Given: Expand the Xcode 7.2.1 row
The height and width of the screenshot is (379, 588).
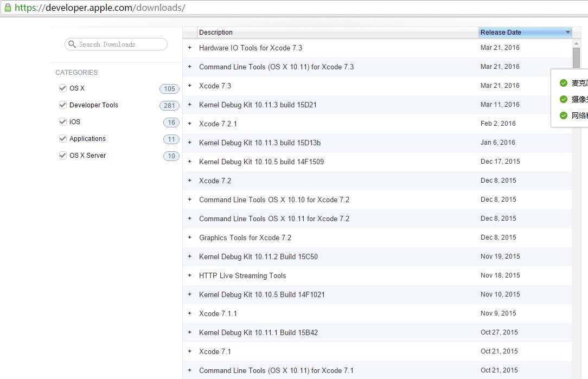Looking at the screenshot, I should (190, 123).
